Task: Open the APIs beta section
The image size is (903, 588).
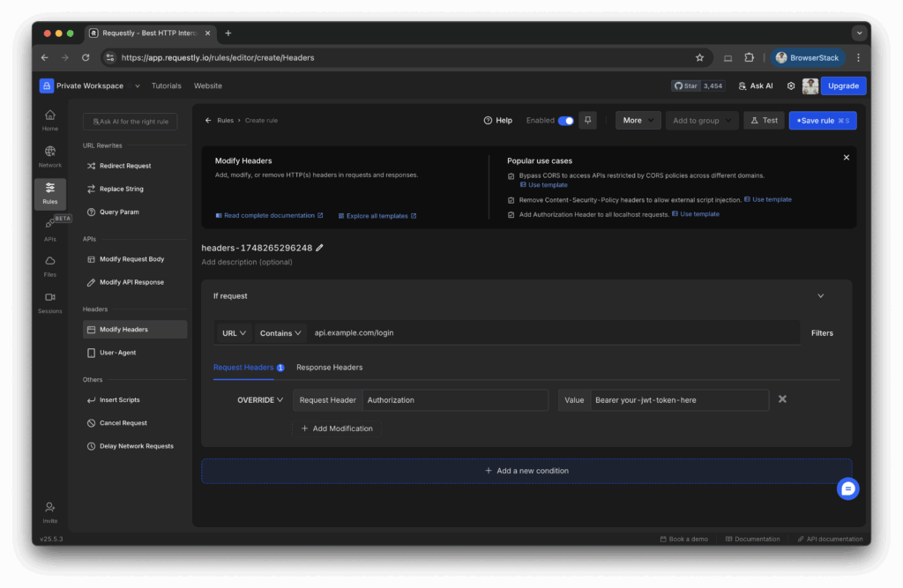Action: pos(50,228)
